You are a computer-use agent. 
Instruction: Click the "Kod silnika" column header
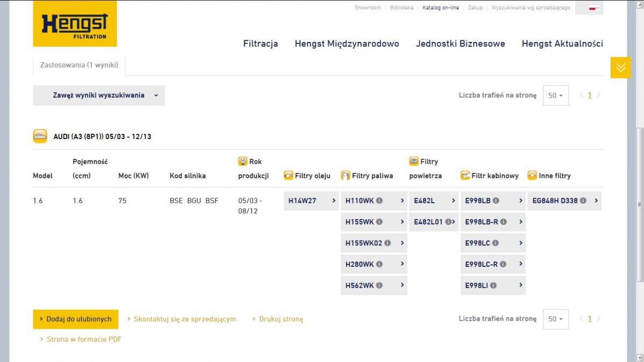pos(187,176)
